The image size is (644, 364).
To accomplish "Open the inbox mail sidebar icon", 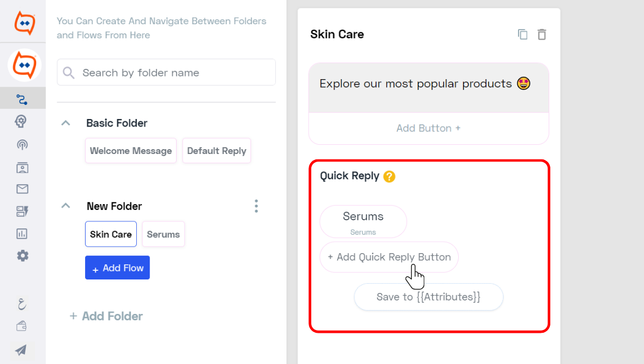I will pyautogui.click(x=22, y=189).
